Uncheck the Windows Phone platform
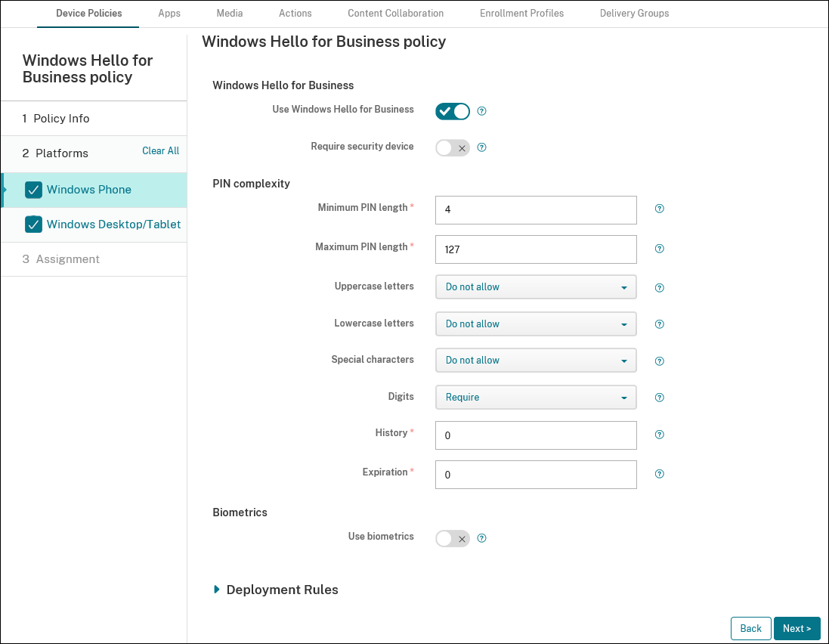The height and width of the screenshot is (644, 829). [x=33, y=190]
